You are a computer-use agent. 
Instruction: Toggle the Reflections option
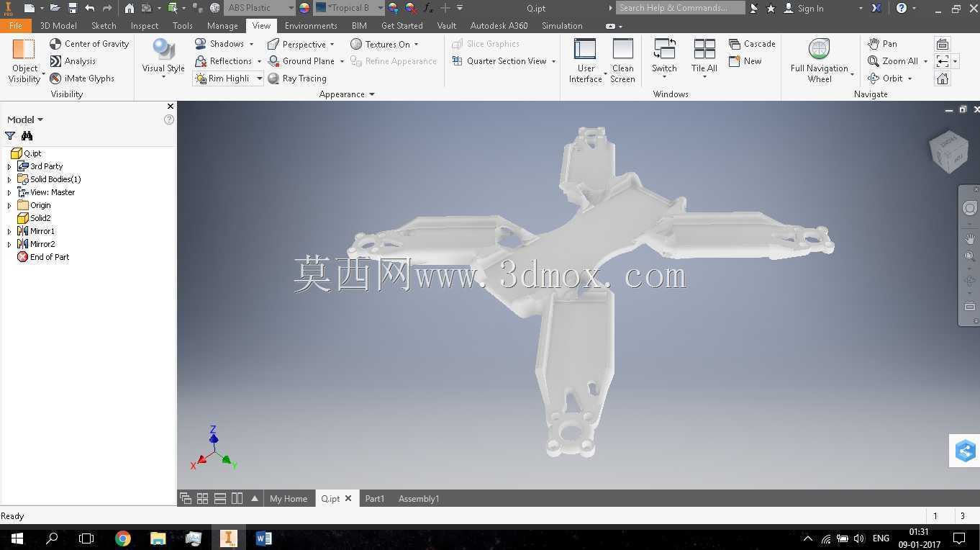[x=223, y=61]
